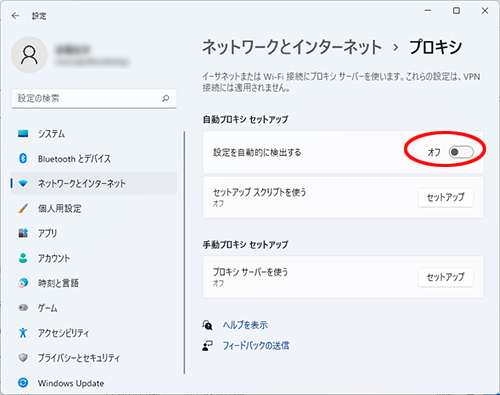This screenshot has height=395, width=500.
Task: Click the Bluetooth とデバイス icon
Action: 23,158
